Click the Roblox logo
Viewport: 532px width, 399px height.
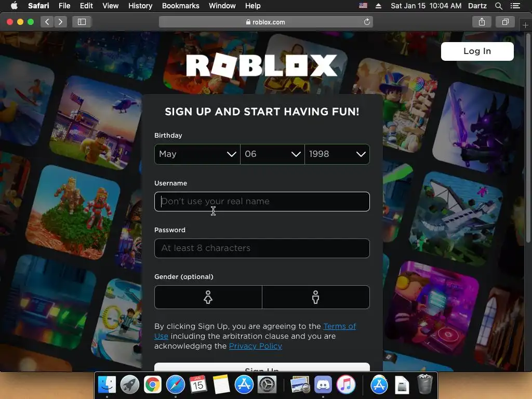262,65
